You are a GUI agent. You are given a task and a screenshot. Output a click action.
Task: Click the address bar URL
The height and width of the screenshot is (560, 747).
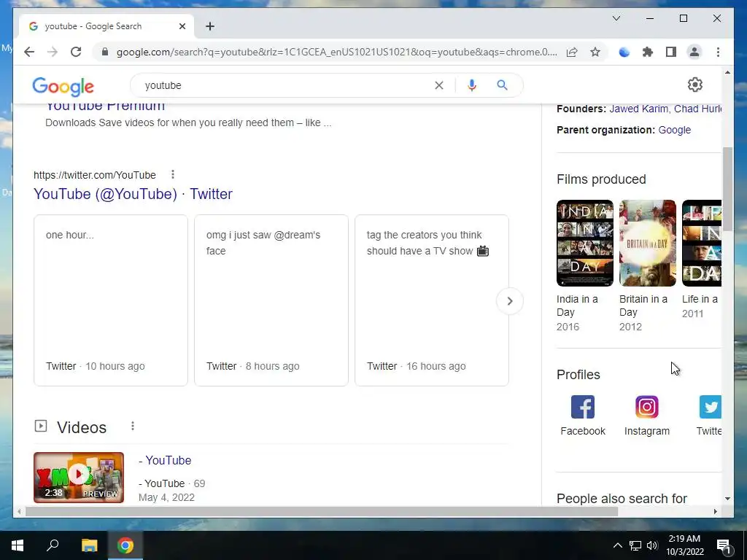tap(336, 52)
